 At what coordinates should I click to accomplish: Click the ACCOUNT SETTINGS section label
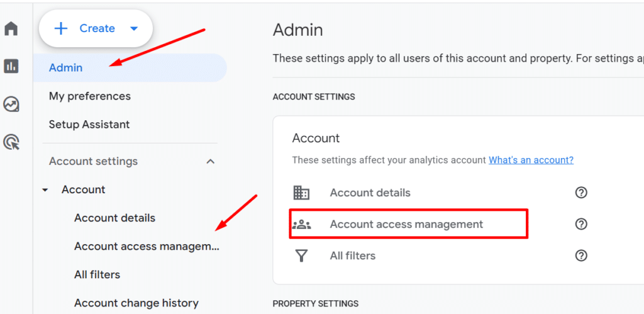click(314, 97)
